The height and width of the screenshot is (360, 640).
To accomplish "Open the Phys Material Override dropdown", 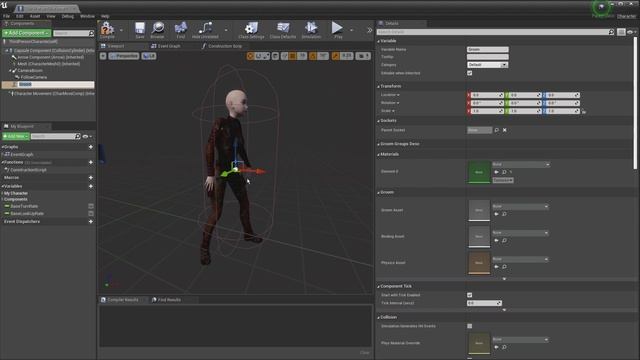I will (x=520, y=339).
